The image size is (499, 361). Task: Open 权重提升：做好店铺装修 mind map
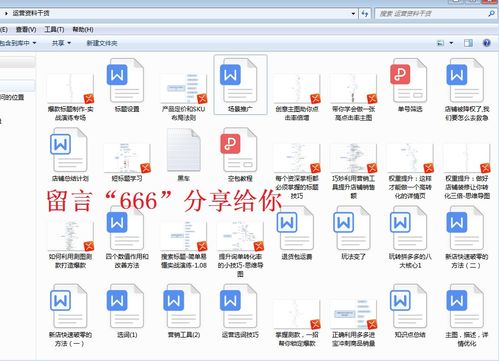pyautogui.click(x=467, y=158)
